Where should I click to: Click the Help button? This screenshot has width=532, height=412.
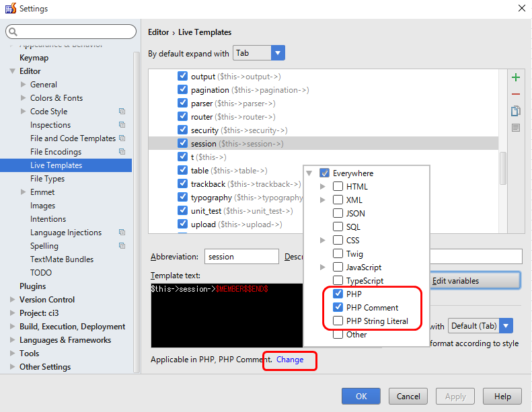(x=502, y=396)
